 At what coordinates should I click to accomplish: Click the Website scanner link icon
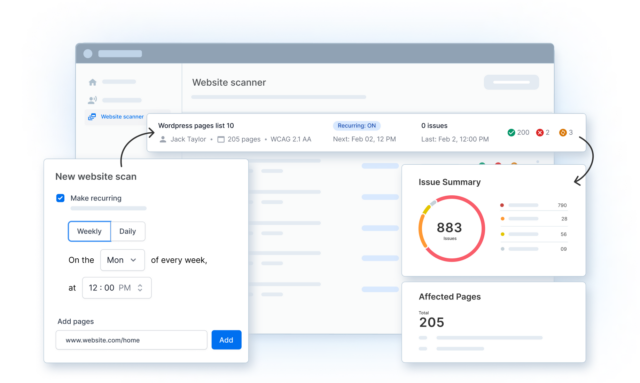click(92, 117)
